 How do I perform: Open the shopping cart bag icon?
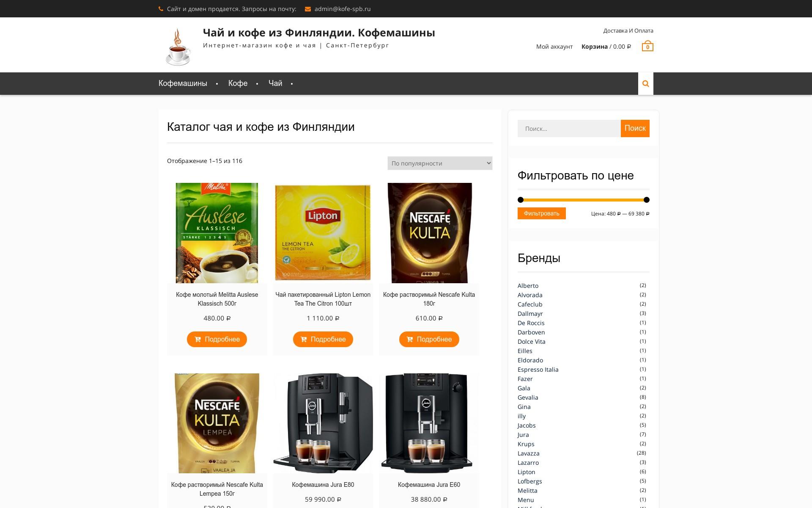coord(647,46)
